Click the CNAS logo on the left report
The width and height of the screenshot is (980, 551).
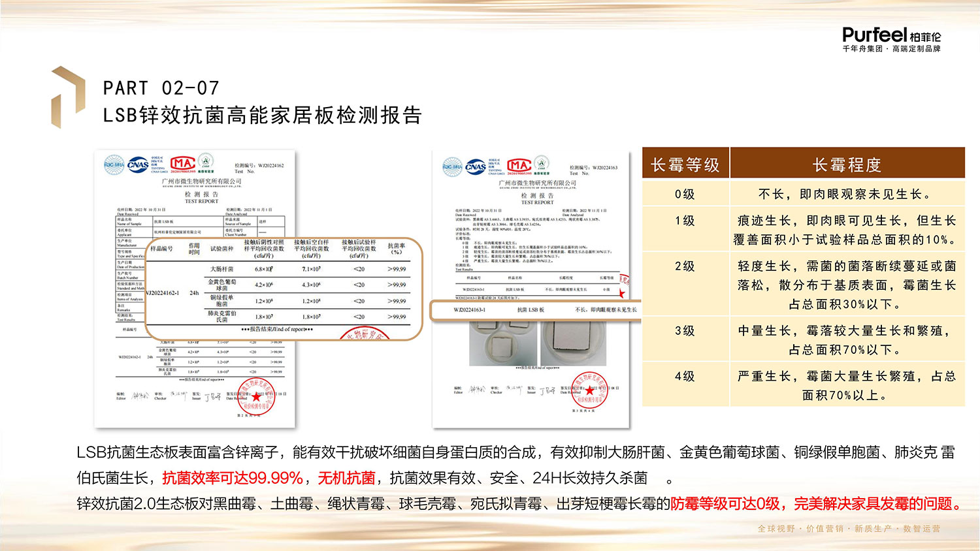pyautogui.click(x=138, y=165)
